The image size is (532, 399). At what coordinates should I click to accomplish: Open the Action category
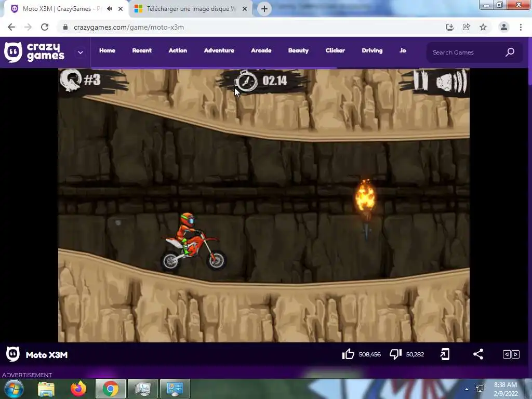tap(178, 50)
